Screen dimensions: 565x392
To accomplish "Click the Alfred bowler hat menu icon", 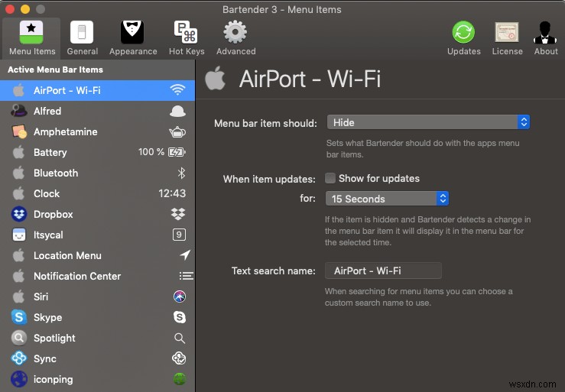I will pos(177,111).
